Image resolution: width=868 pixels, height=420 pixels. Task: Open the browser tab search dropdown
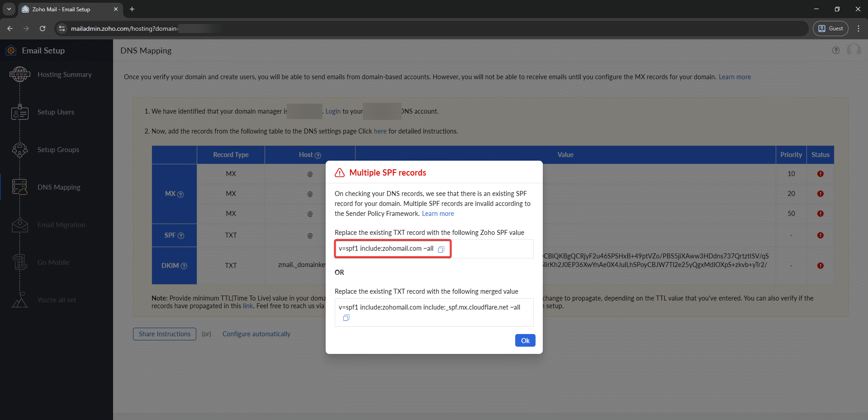[9, 9]
